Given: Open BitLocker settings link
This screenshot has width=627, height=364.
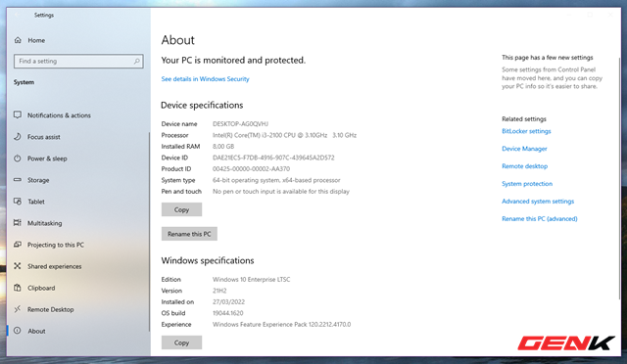Looking at the screenshot, I should (x=526, y=131).
